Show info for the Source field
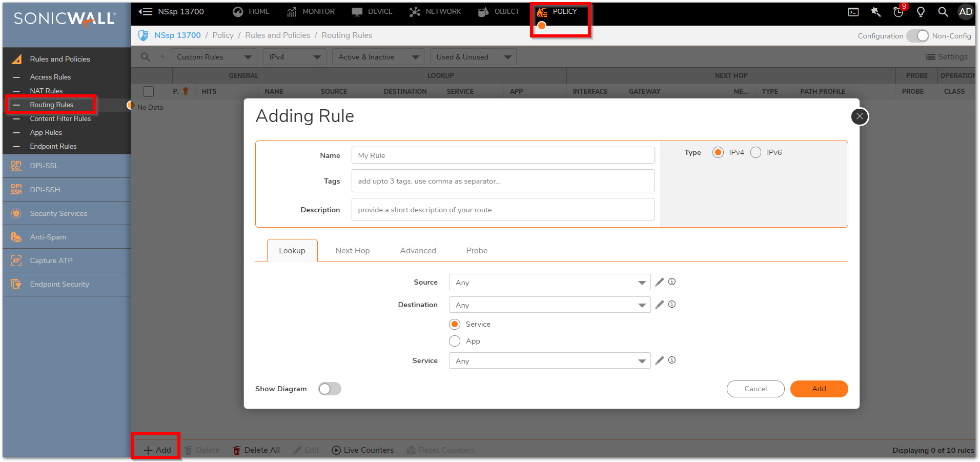 (672, 282)
